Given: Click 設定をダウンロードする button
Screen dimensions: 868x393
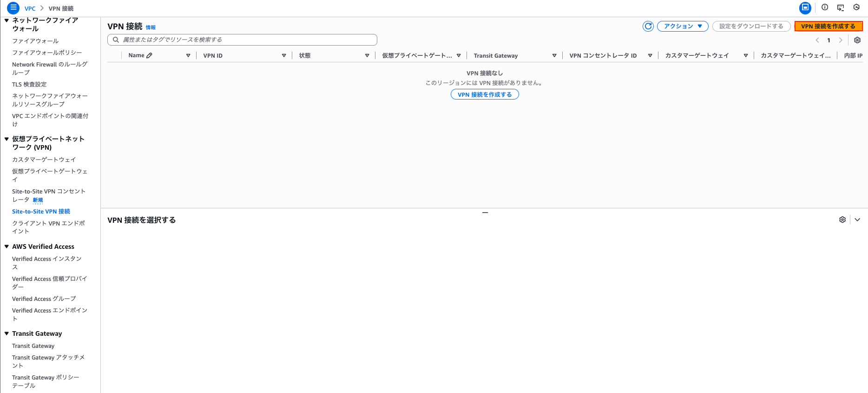Looking at the screenshot, I should pyautogui.click(x=751, y=26).
